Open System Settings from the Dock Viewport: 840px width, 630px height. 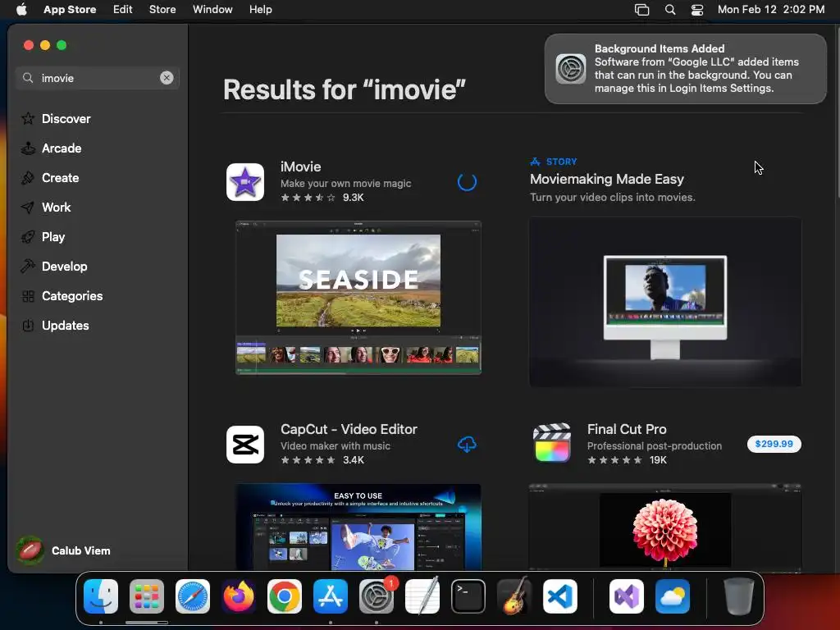coord(376,596)
